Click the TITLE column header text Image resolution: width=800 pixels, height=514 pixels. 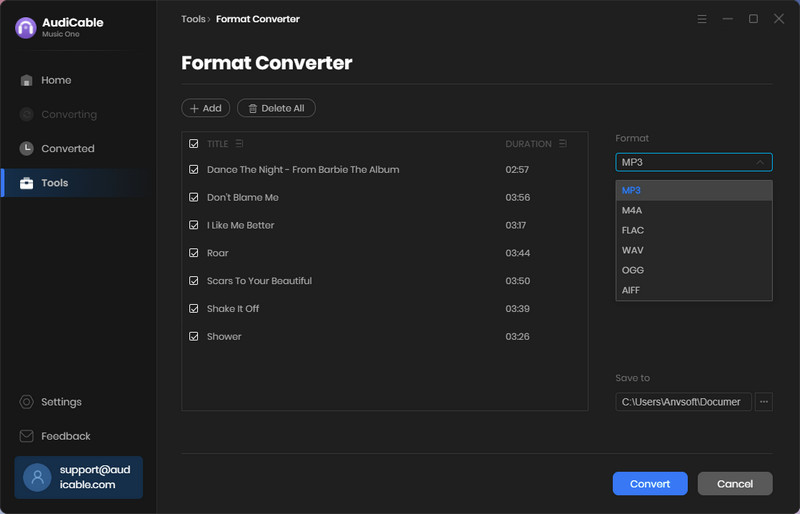pos(217,144)
